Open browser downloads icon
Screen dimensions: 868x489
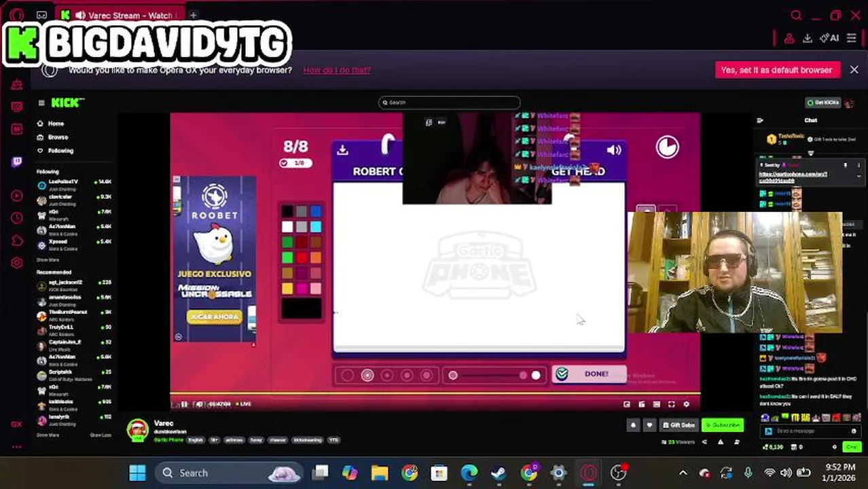tap(808, 39)
